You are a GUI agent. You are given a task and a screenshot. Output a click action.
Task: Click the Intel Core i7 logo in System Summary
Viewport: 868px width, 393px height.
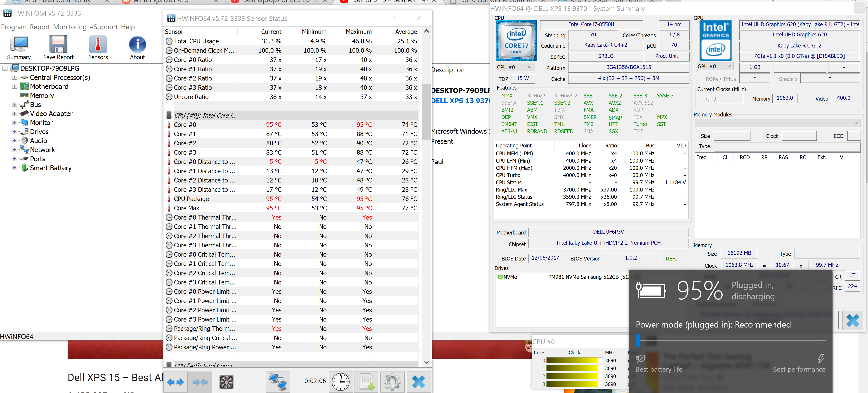click(x=516, y=40)
